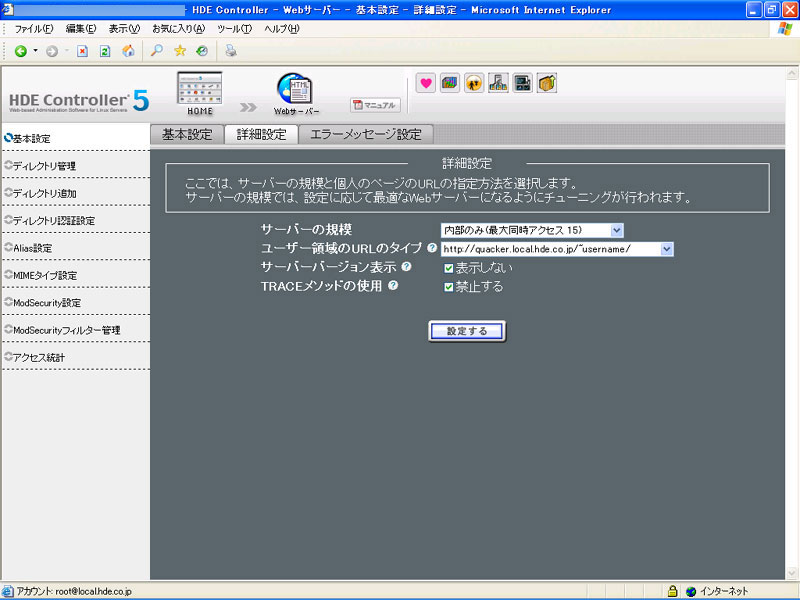Screen dimensions: 800x600
Task: Open the 編集(E) menu
Action: coord(81,29)
